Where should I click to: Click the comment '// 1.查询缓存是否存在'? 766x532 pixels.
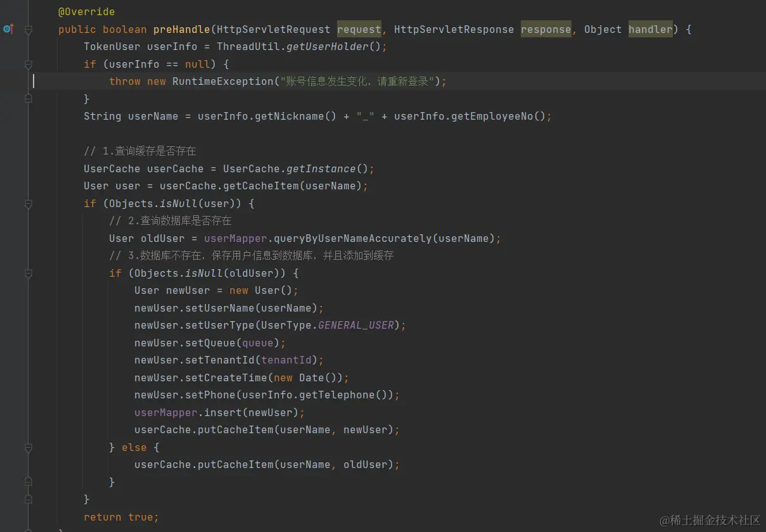click(140, 151)
